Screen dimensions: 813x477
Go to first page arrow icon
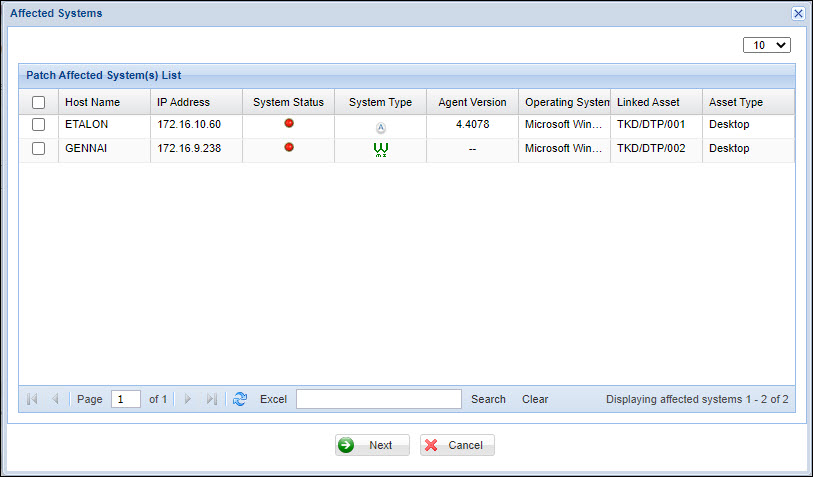32,399
